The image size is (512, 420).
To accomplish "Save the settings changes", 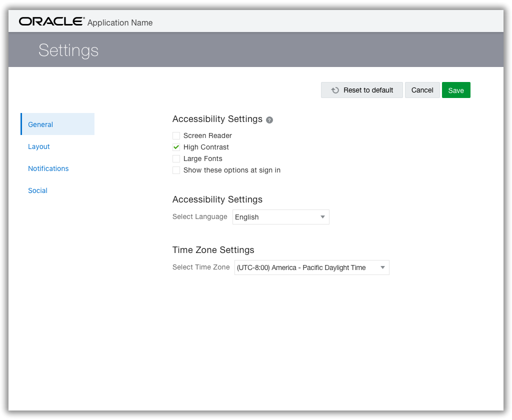I will coord(455,90).
